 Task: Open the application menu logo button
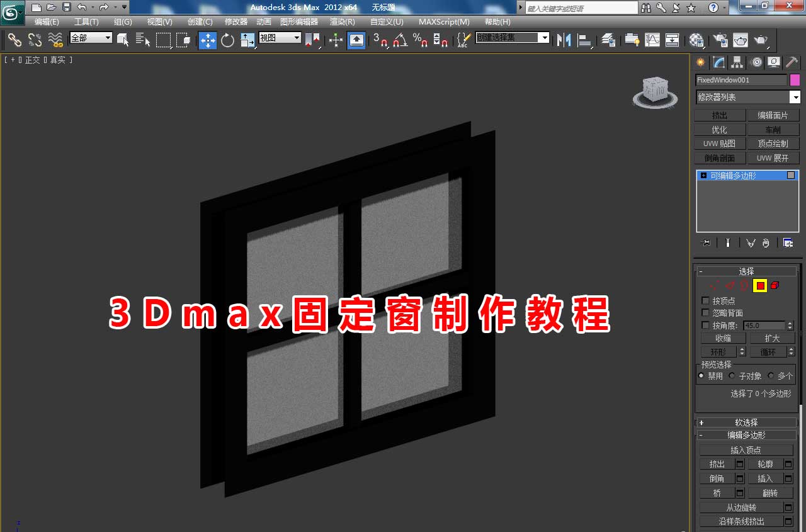pyautogui.click(x=13, y=13)
